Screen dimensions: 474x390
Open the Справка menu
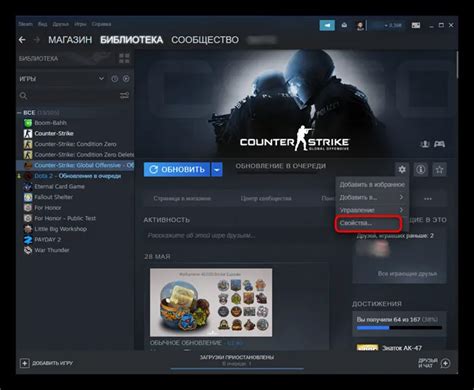101,24
